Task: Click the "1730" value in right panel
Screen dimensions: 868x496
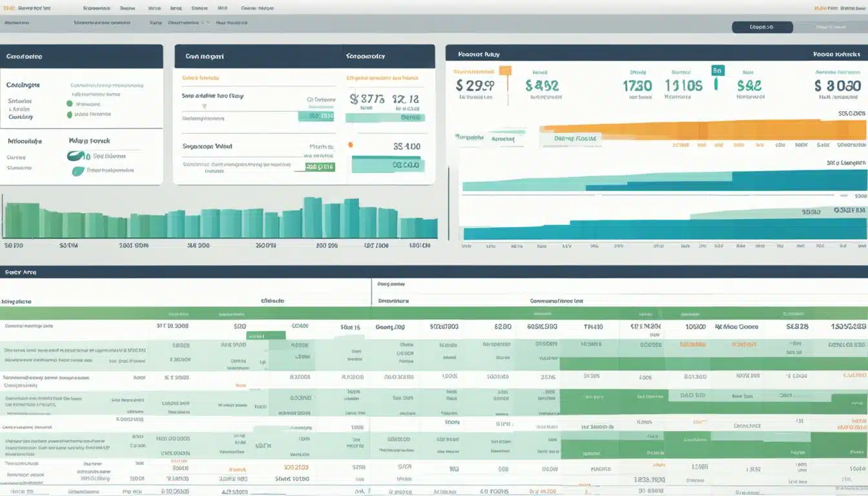Action: pyautogui.click(x=637, y=85)
